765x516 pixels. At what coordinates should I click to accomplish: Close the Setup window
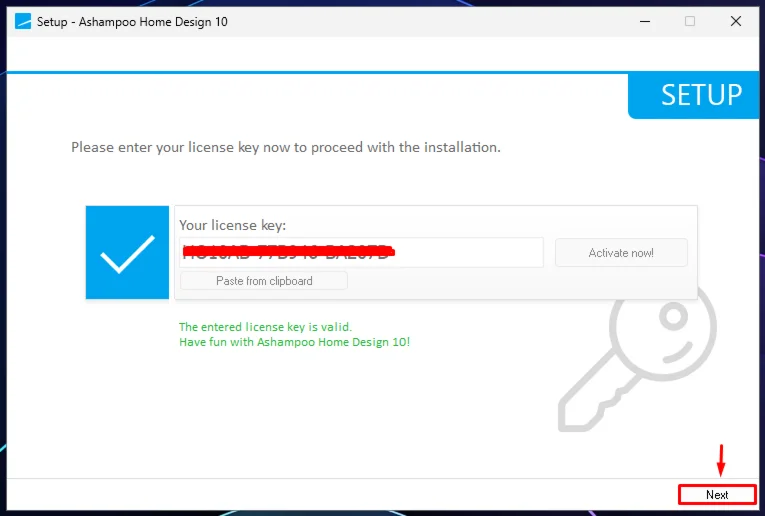coord(736,21)
